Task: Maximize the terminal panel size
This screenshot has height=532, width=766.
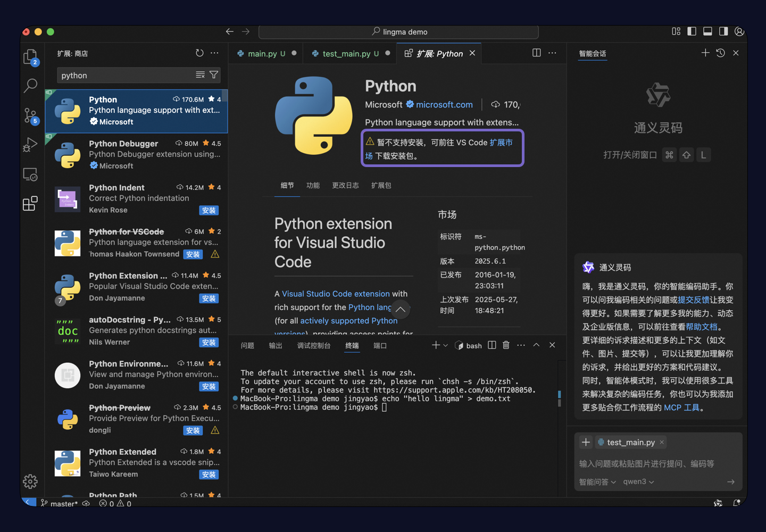Action: (536, 345)
